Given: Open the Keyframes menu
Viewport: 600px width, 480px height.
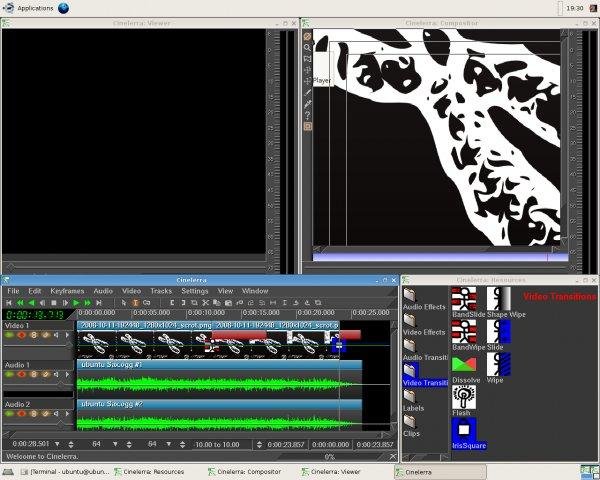Looking at the screenshot, I should (67, 291).
